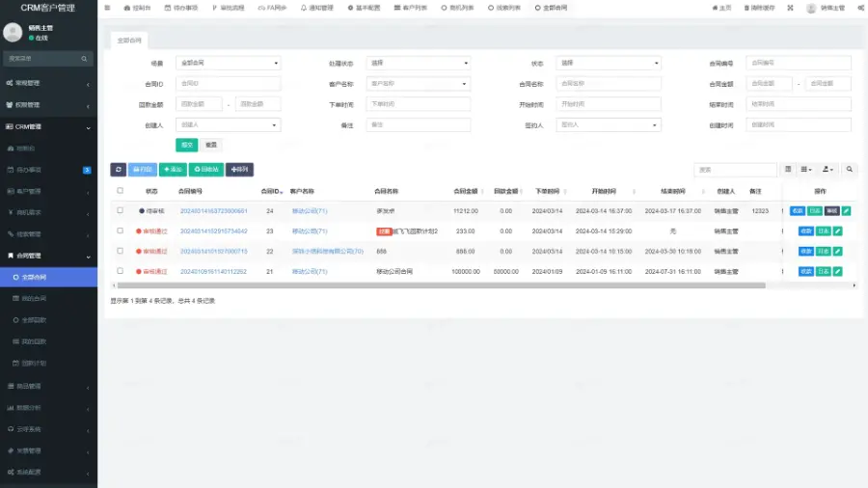
Task: Open contract link 20240314163723806661
Action: click(213, 210)
